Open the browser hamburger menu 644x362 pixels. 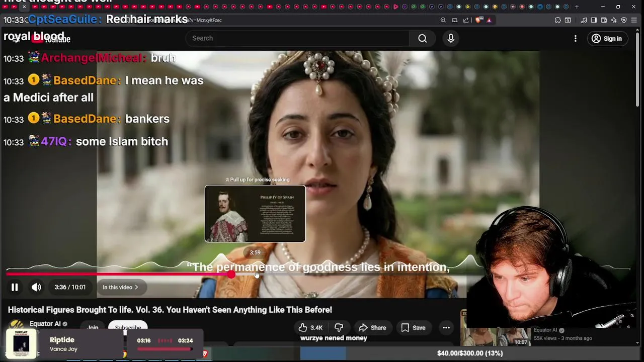pyautogui.click(x=634, y=20)
